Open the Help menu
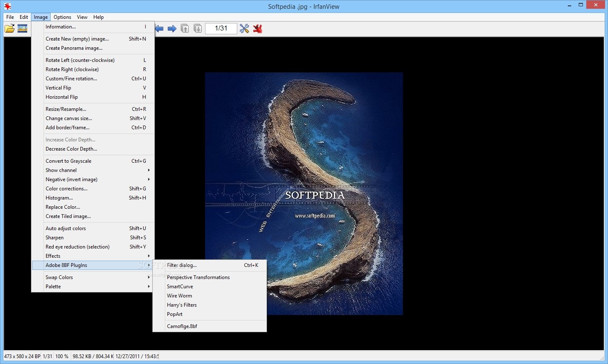 click(98, 17)
